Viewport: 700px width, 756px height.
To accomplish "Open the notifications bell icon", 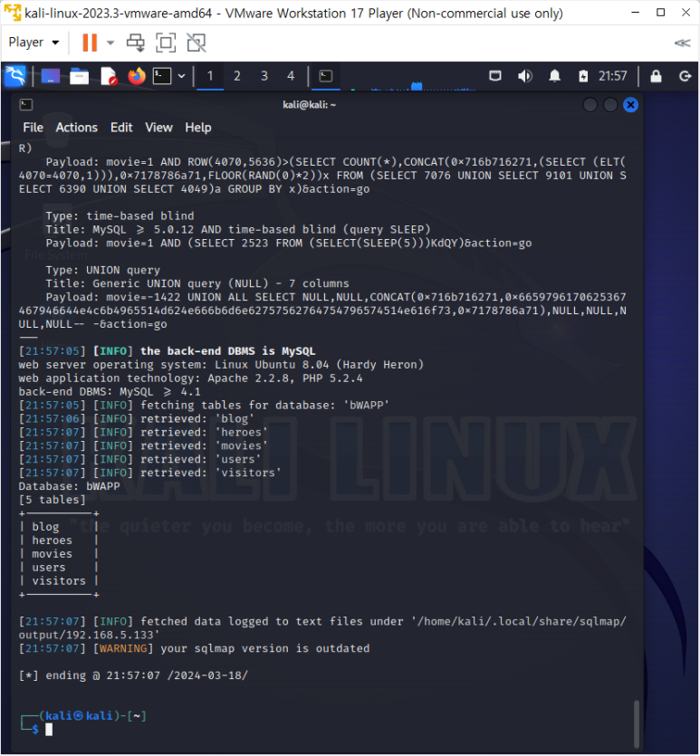I will [x=555, y=76].
